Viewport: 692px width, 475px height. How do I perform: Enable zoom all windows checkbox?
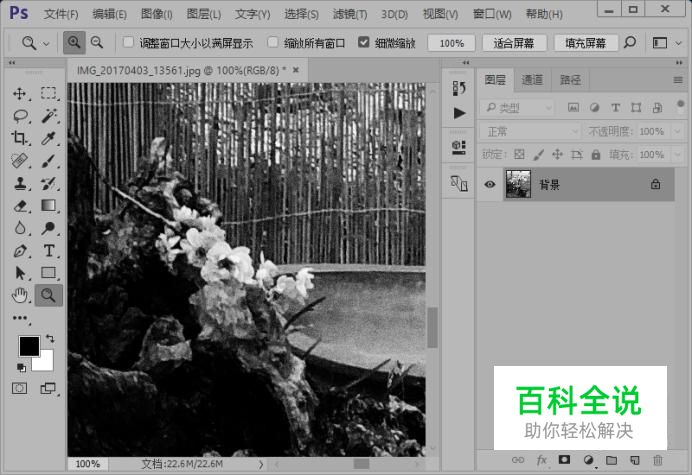pyautogui.click(x=273, y=42)
